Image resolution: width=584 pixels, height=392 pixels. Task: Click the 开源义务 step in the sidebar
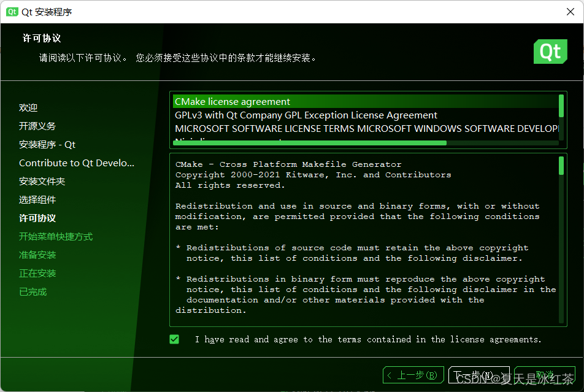point(37,126)
